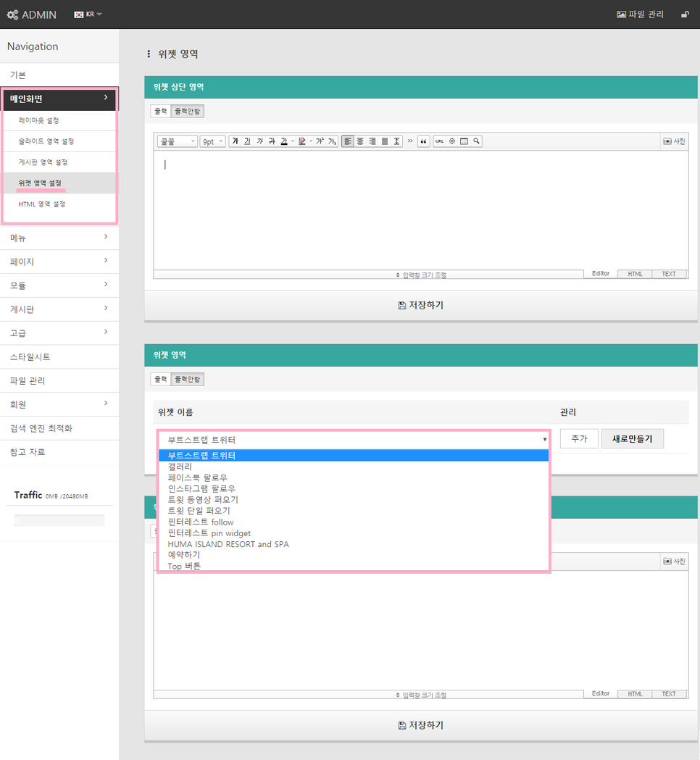This screenshot has height=760, width=700.
Task: Open 게시판 영역 설정 in the sidebar
Action: pyautogui.click(x=59, y=162)
